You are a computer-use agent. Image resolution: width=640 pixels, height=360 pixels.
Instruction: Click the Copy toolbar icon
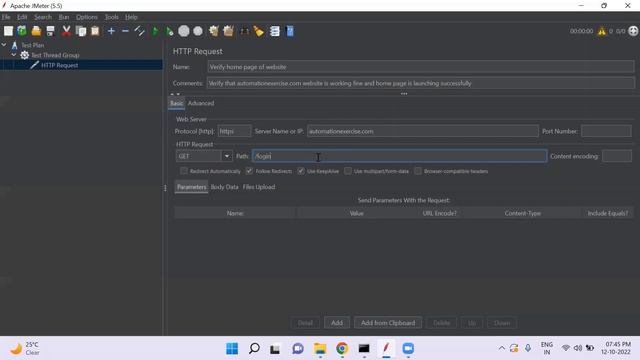click(81, 31)
